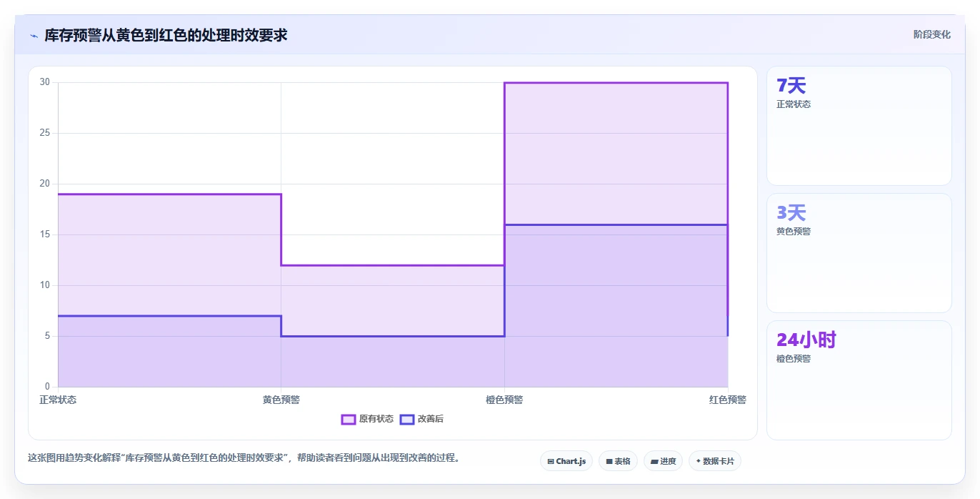The image size is (980, 499).
Task: Click the Chart.js tag button
Action: pos(566,461)
